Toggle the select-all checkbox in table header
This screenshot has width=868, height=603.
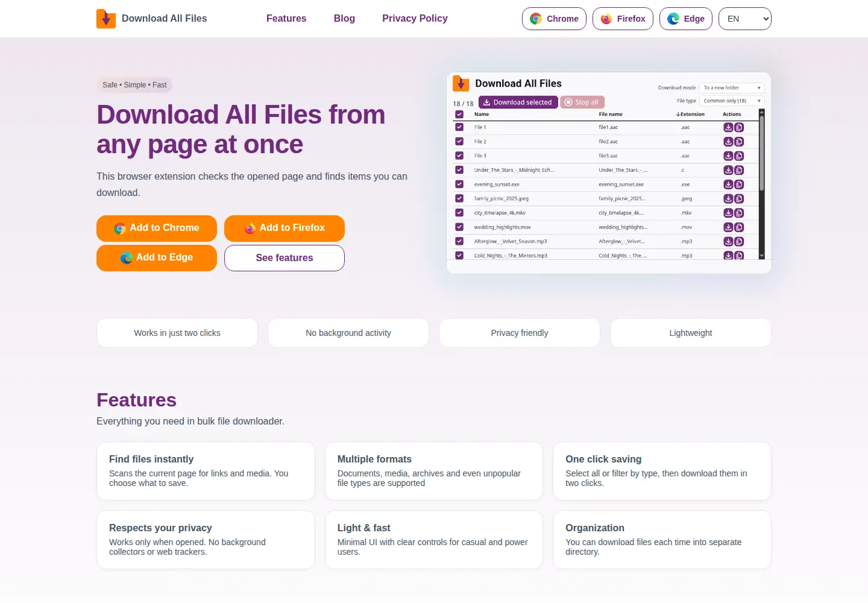click(x=459, y=114)
